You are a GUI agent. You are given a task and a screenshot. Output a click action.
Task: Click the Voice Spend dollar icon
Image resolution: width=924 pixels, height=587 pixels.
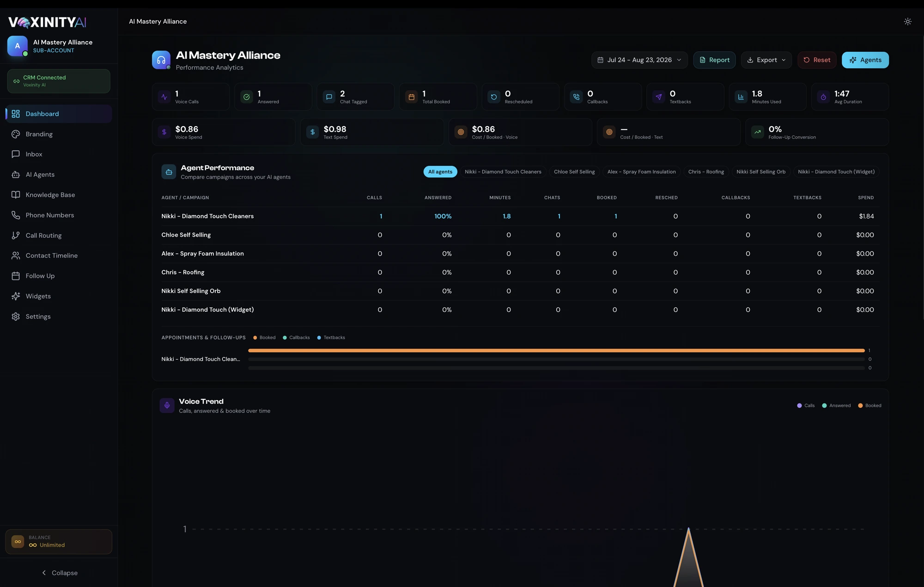click(x=164, y=132)
